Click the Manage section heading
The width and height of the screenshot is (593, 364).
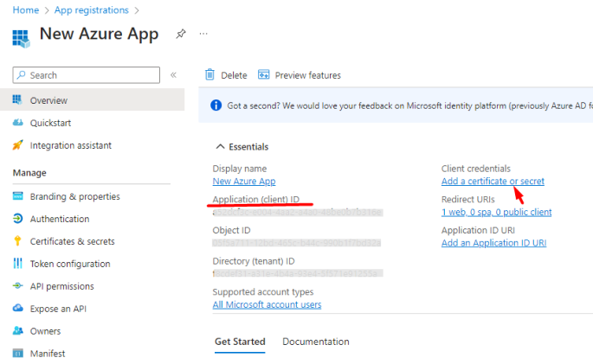(29, 173)
